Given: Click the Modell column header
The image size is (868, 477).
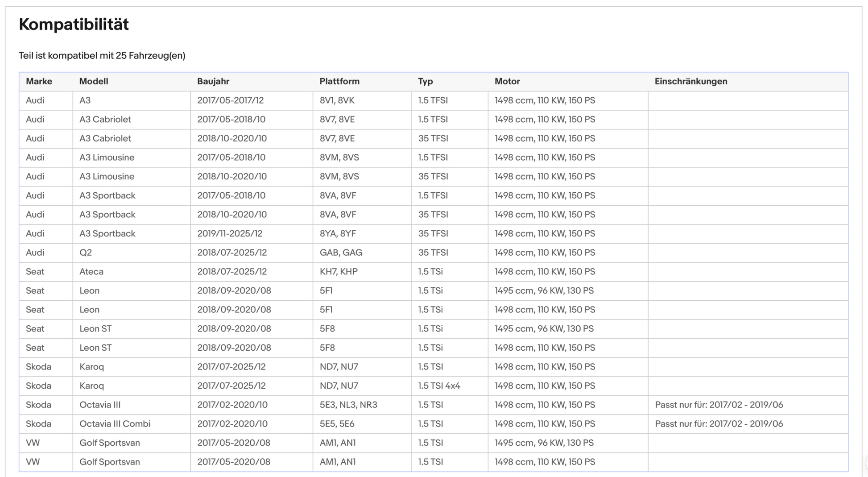Looking at the screenshot, I should coord(94,81).
